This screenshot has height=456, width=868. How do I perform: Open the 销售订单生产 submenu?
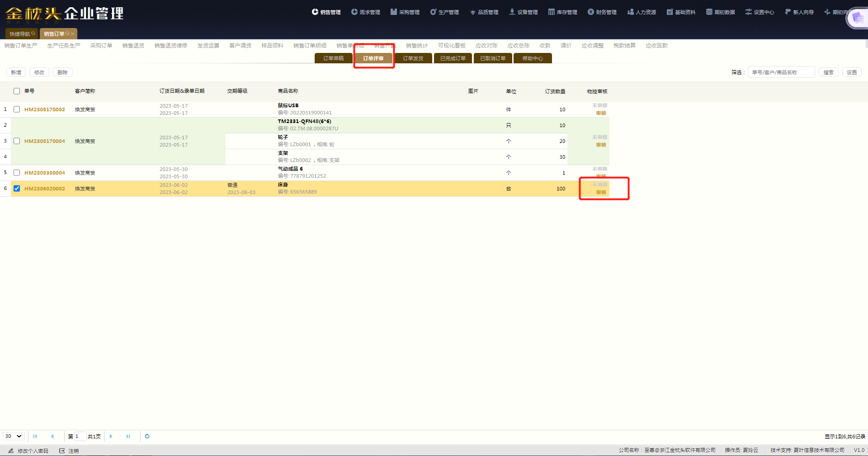(21, 46)
